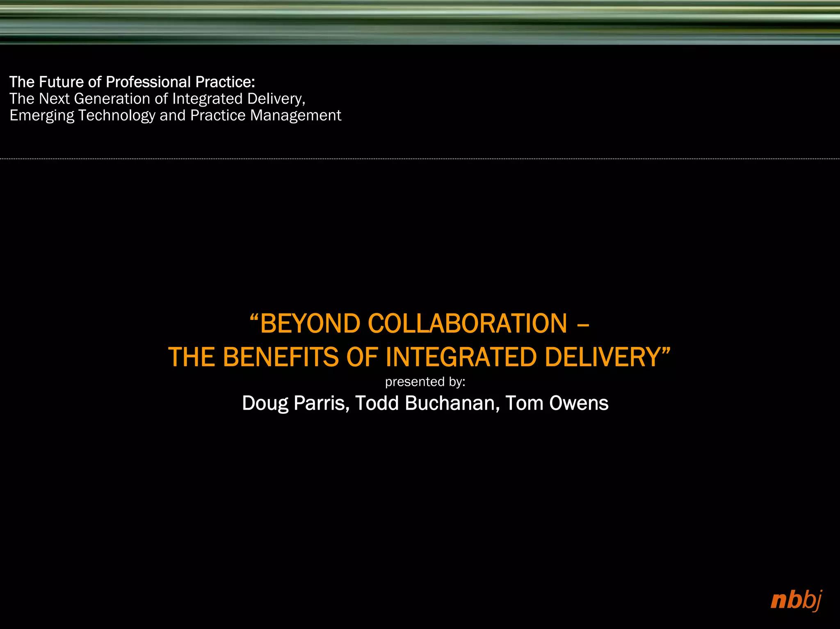
Task: Click the word 'Practice:' in top heading
Action: (225, 82)
